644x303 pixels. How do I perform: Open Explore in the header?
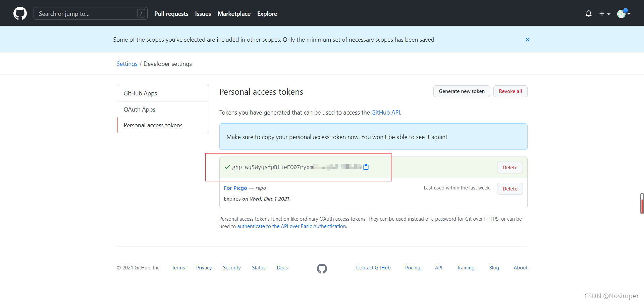coord(267,14)
